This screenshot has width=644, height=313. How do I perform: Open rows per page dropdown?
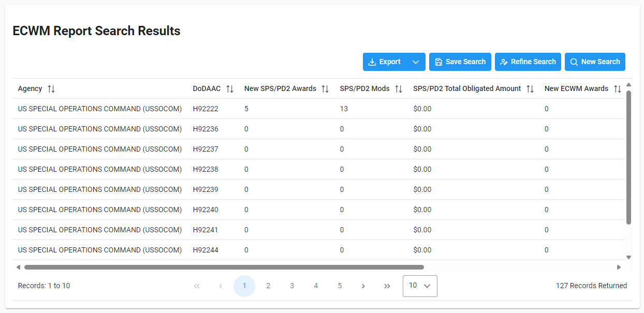tap(420, 286)
